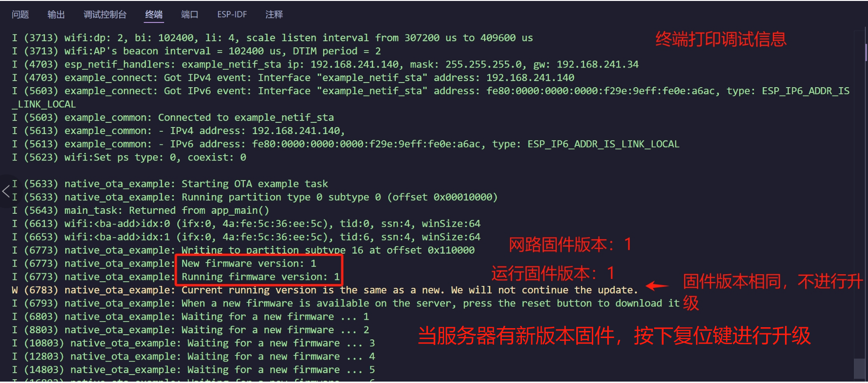This screenshot has height=383, width=868.
Task: Expand the collapsed sidebar using left chevron
Action: pos(6,191)
